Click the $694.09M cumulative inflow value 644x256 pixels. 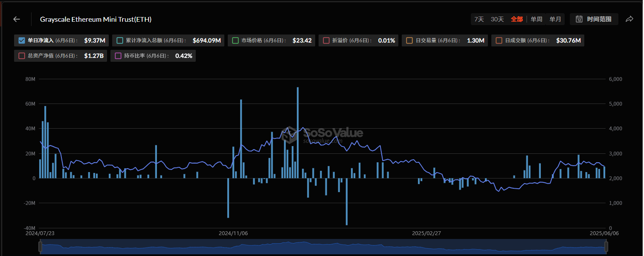(207, 41)
